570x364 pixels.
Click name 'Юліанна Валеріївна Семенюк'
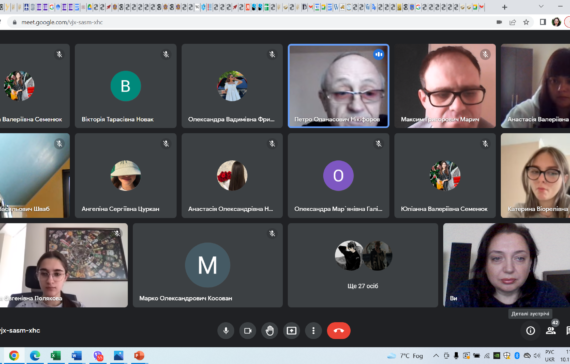point(444,209)
